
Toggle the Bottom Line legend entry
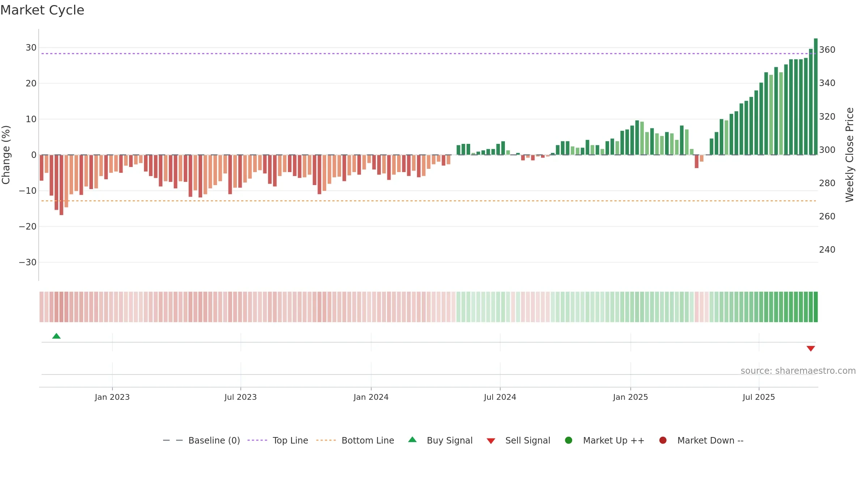(x=355, y=440)
